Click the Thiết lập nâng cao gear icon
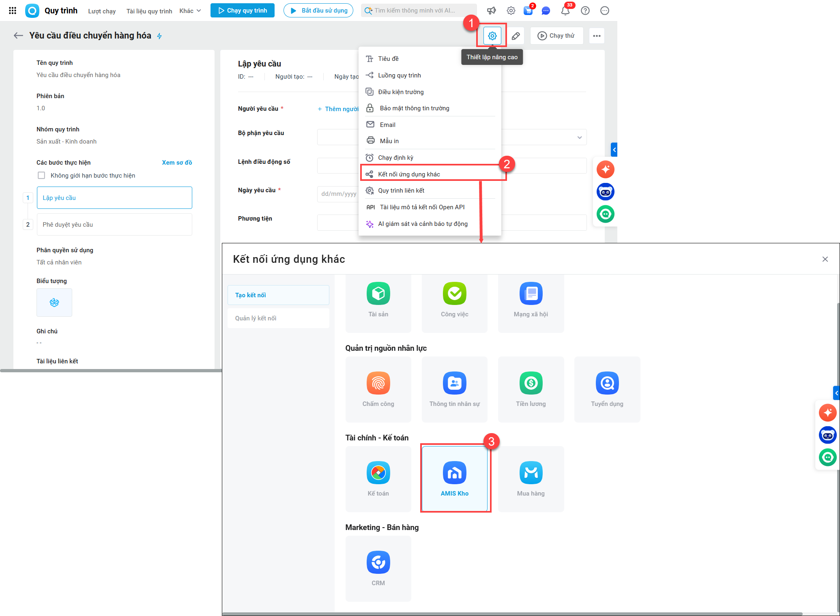Screen dimensions: 840x616 click(492, 36)
